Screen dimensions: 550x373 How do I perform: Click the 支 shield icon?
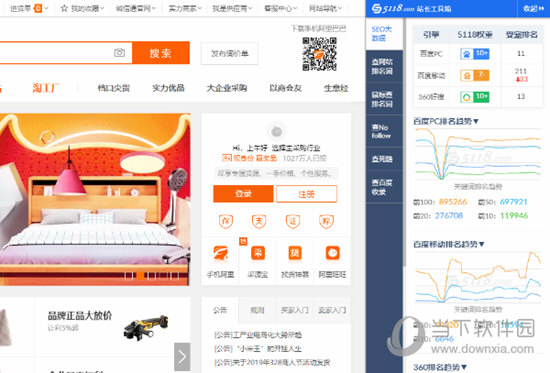(259, 221)
